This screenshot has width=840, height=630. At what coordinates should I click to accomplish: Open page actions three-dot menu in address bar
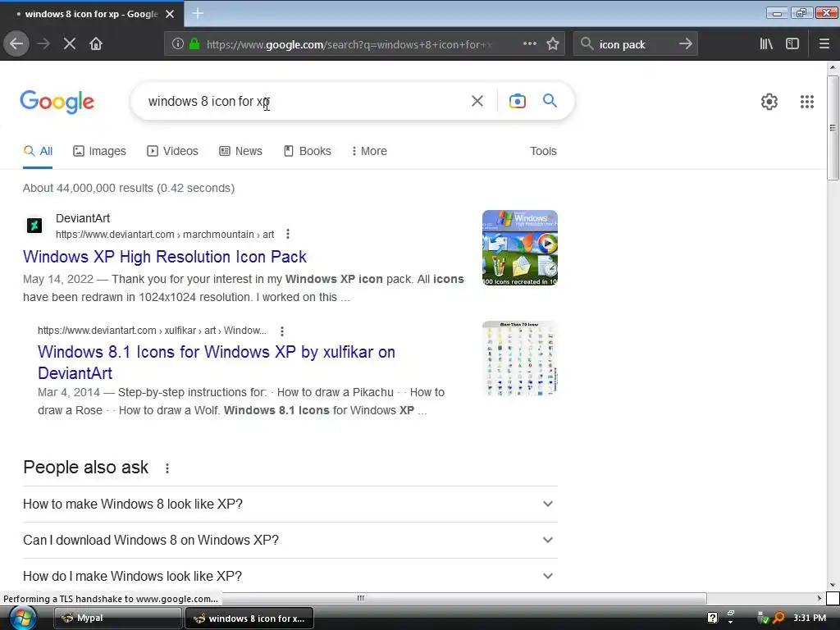tap(530, 44)
